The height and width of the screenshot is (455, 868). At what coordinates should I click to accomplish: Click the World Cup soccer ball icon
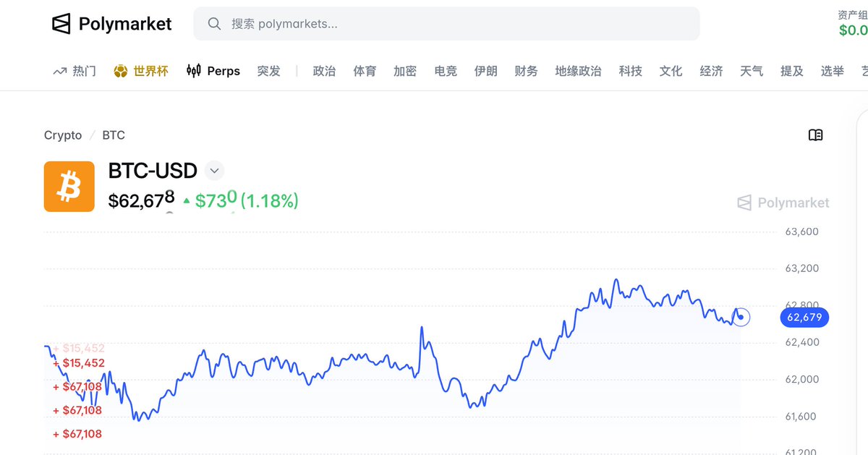121,71
